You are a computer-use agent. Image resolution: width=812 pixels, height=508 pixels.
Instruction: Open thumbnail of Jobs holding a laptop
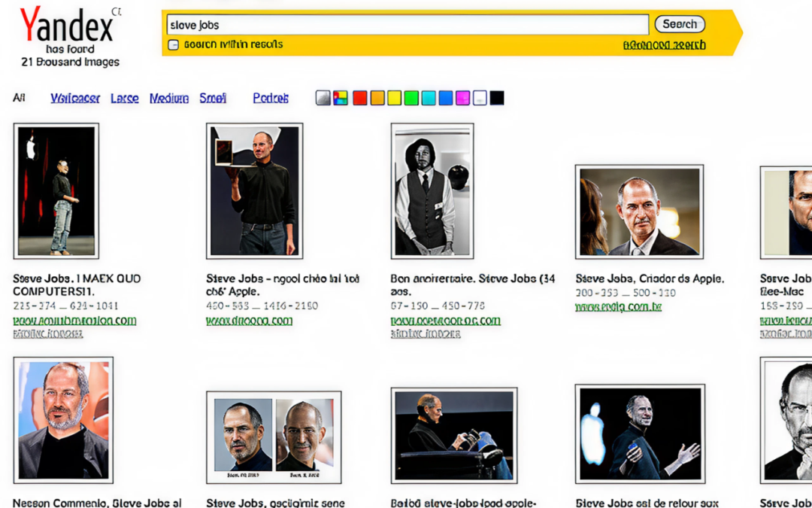point(254,190)
